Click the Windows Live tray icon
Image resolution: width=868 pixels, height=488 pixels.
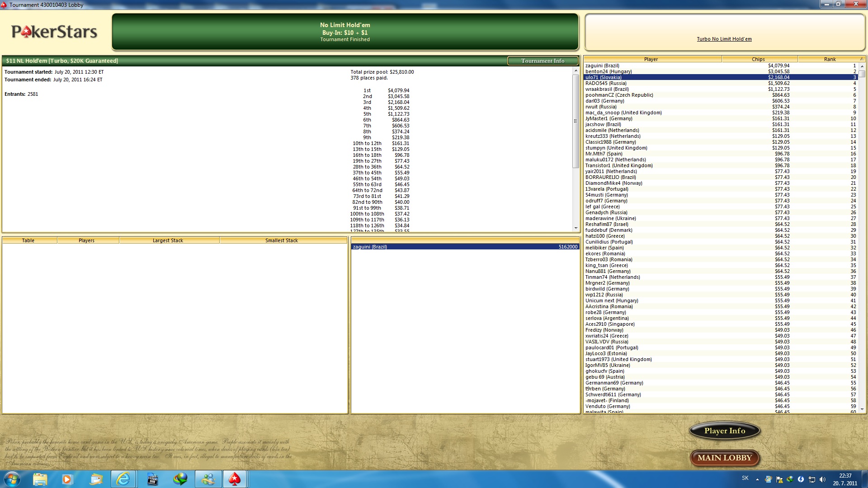[x=768, y=479]
